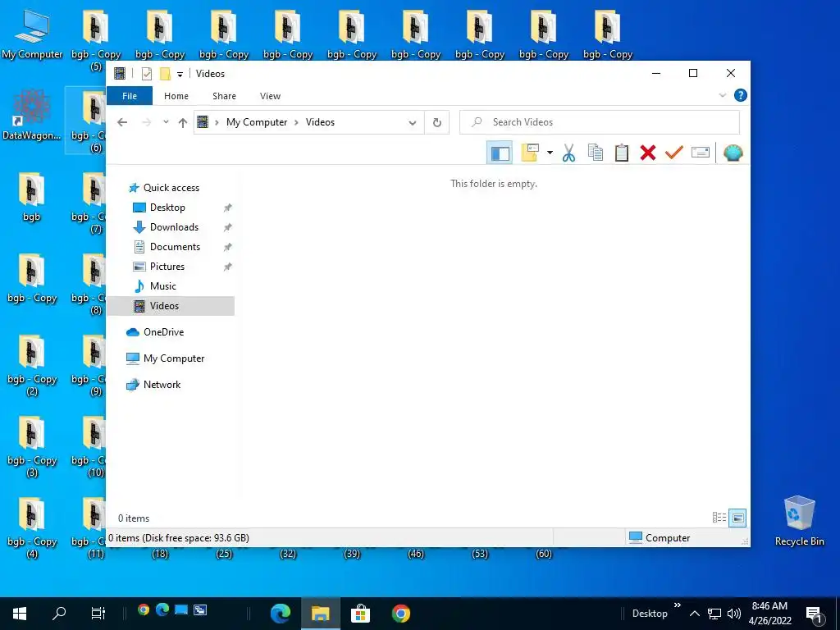Open the Customize Quick Access Toolbar dropdown
Image resolution: width=840 pixels, height=630 pixels.
(x=180, y=75)
